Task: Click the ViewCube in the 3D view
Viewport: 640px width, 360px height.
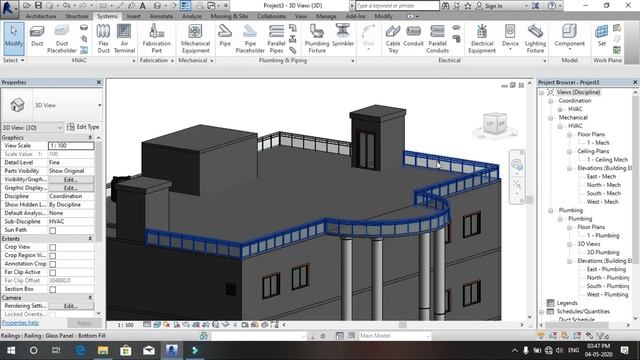Action: point(495,124)
